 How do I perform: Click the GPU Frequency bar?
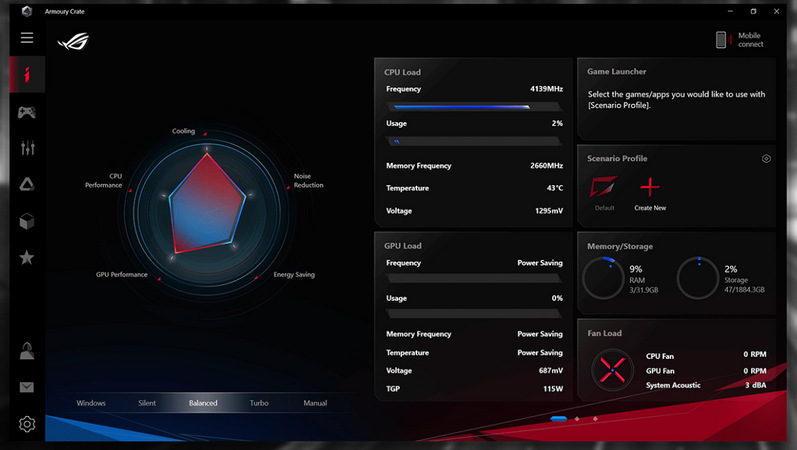474,279
